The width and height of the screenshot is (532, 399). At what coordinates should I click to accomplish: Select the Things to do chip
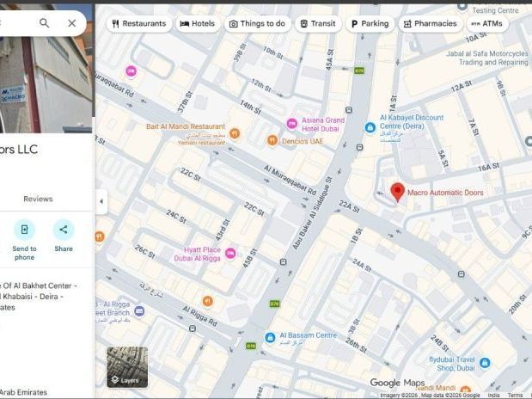258,24
